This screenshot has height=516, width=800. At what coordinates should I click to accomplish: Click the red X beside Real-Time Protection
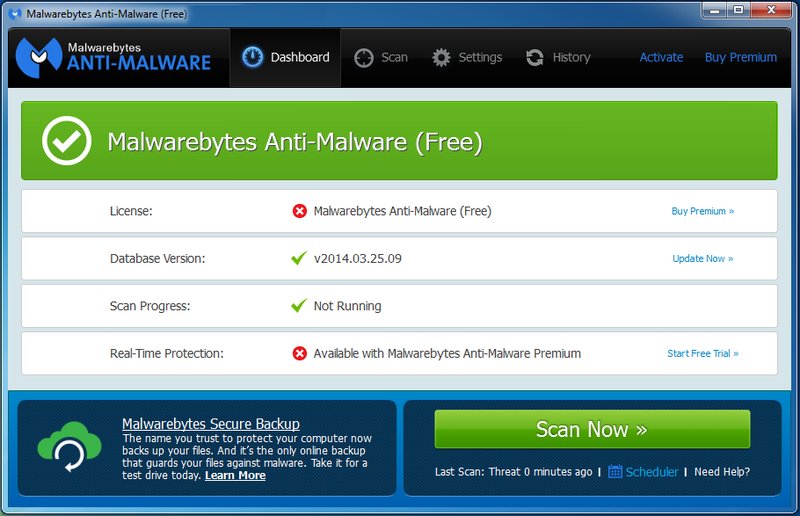299,353
